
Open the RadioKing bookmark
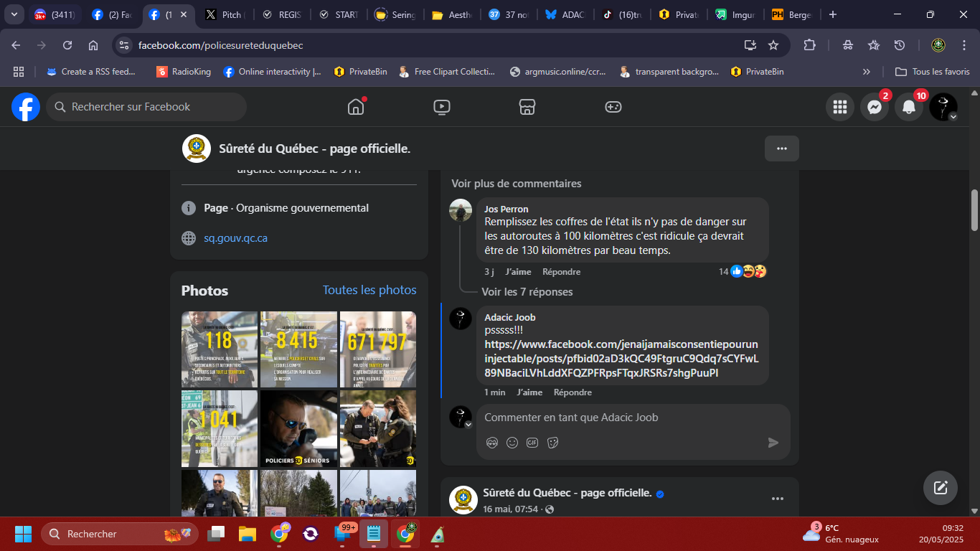[184, 72]
